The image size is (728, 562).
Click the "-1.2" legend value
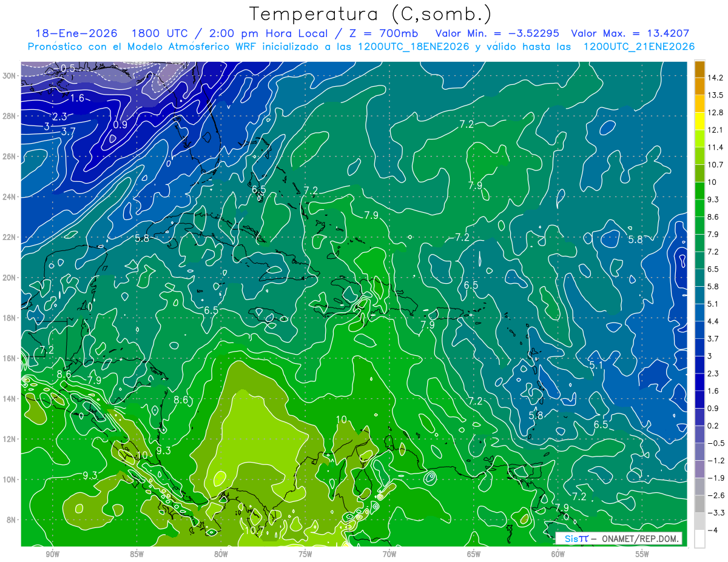(x=716, y=461)
